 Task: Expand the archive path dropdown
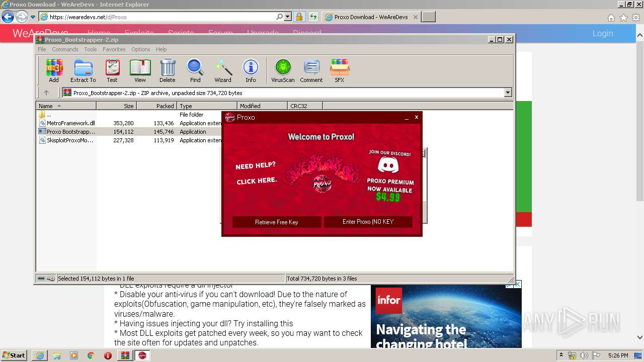click(x=508, y=93)
